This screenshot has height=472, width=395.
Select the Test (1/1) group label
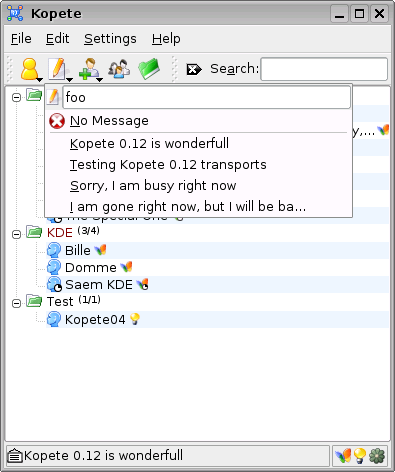[73, 301]
